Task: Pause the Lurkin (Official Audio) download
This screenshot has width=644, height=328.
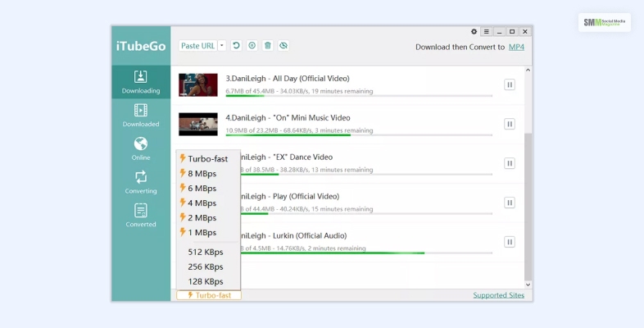Action: [x=510, y=242]
